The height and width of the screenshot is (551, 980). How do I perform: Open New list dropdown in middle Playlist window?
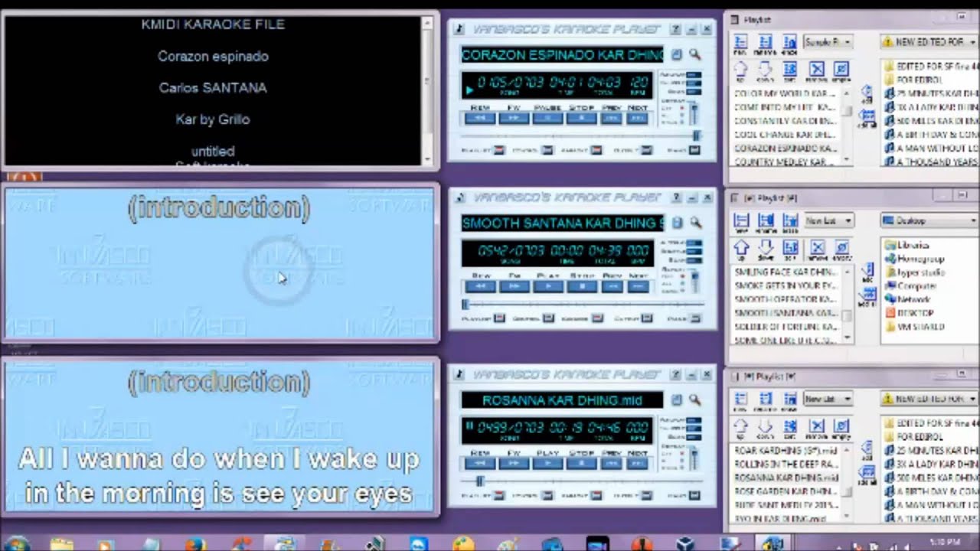click(x=828, y=220)
